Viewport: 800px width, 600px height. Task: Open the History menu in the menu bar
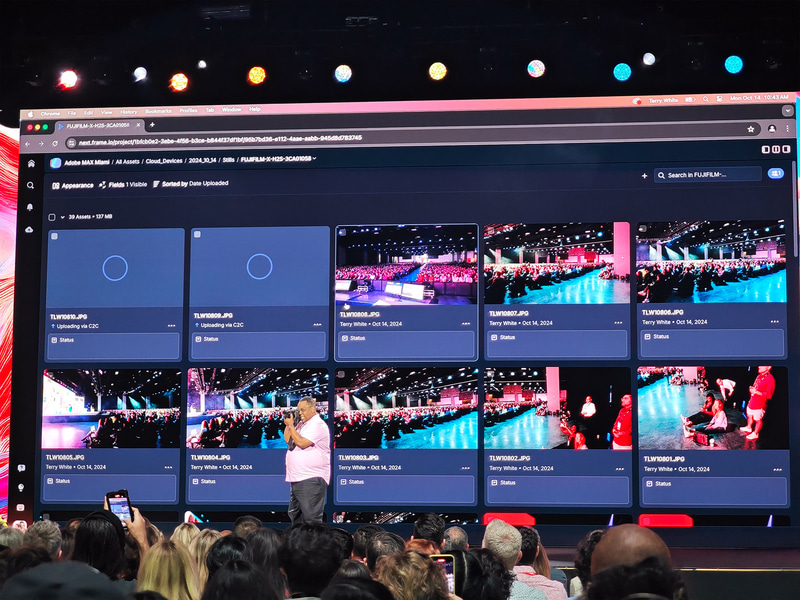coord(129,112)
